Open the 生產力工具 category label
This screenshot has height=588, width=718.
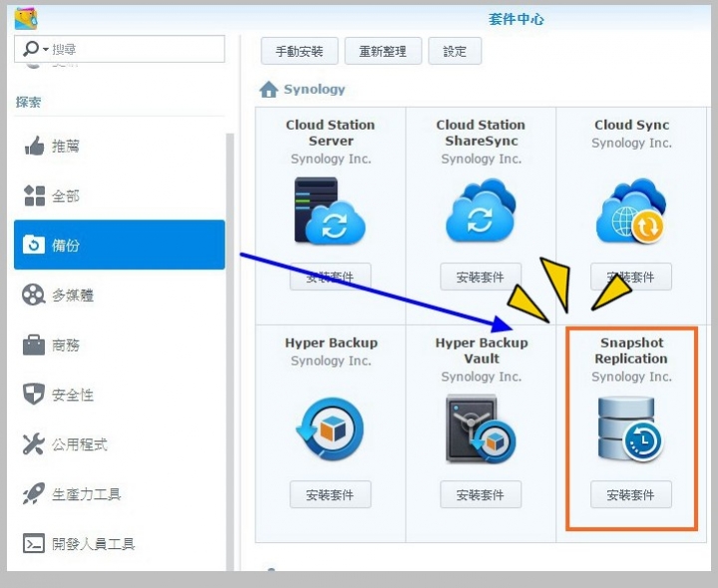click(87, 494)
